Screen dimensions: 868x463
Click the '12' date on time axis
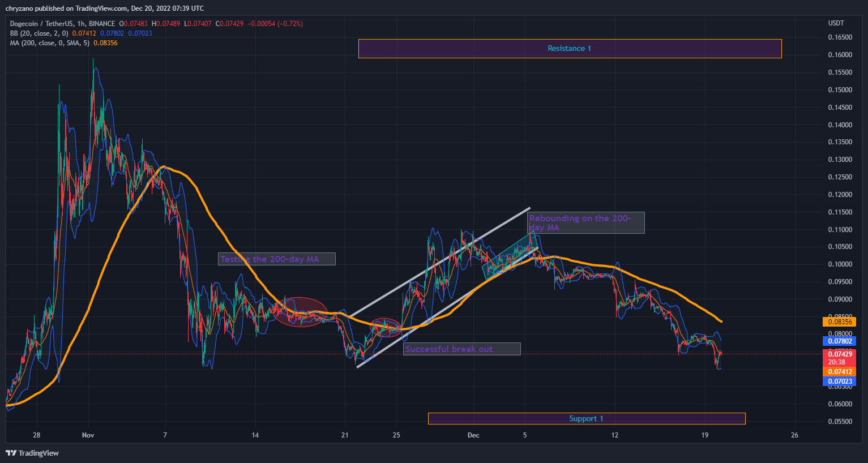[x=615, y=435]
